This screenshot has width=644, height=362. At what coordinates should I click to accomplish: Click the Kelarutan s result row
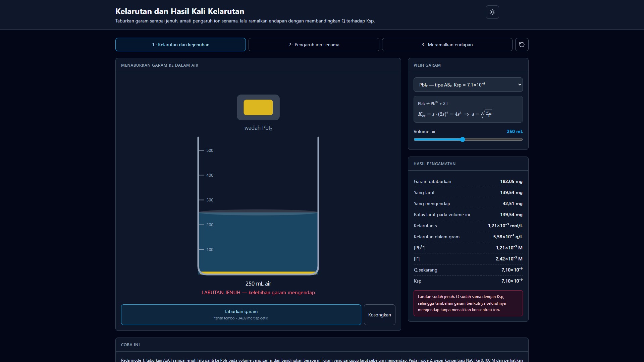468,226
